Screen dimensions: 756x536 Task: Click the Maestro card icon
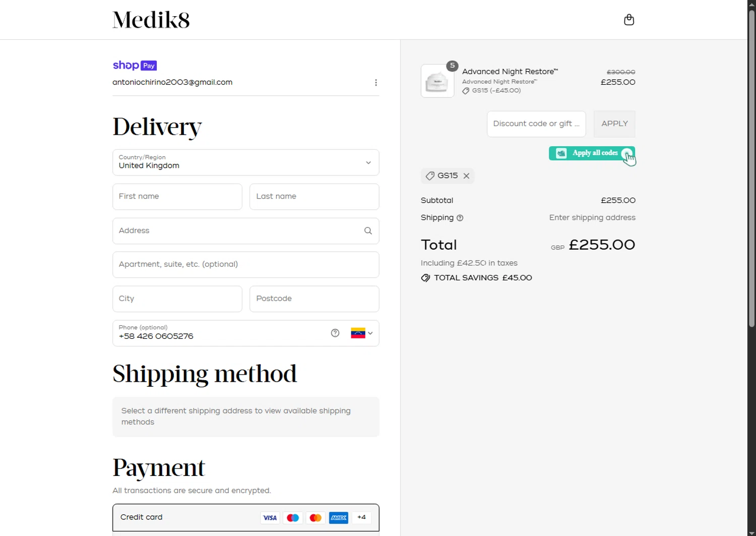tap(293, 518)
